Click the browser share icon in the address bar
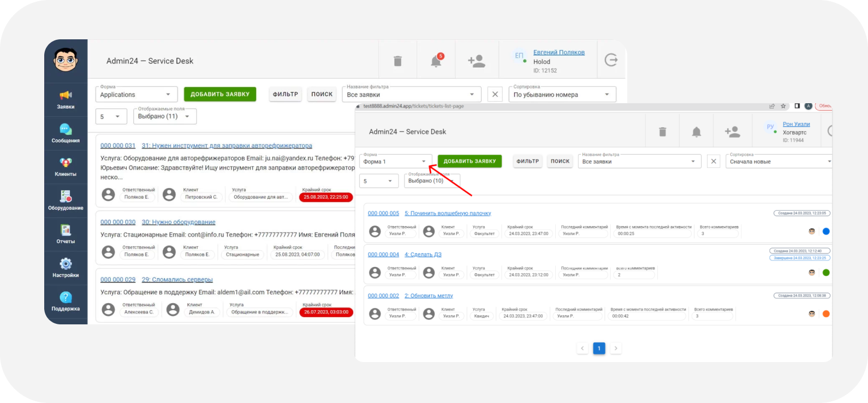This screenshot has height=403, width=868. [772, 106]
